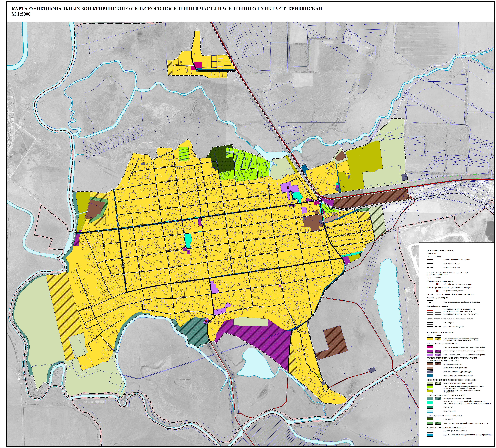This screenshot has height=448, width=496.
Task: Click the спортивное сооружение legend icon
Action: tap(437, 291)
